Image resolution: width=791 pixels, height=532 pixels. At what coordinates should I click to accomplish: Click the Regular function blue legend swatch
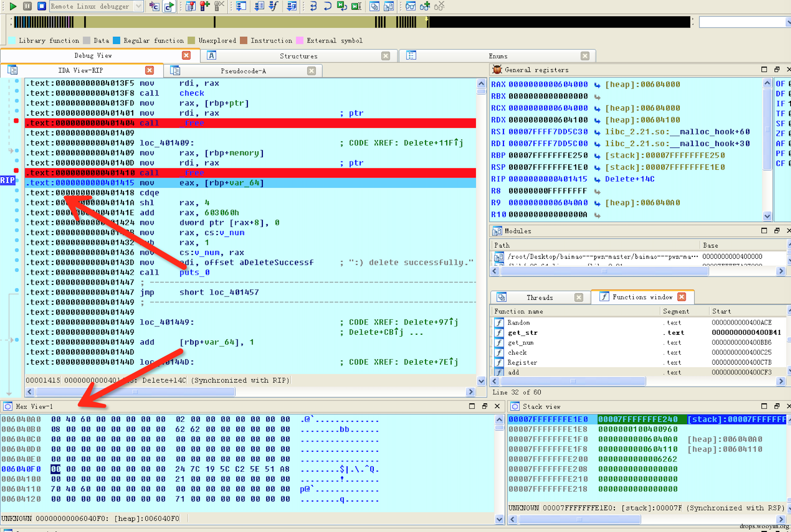coord(117,41)
